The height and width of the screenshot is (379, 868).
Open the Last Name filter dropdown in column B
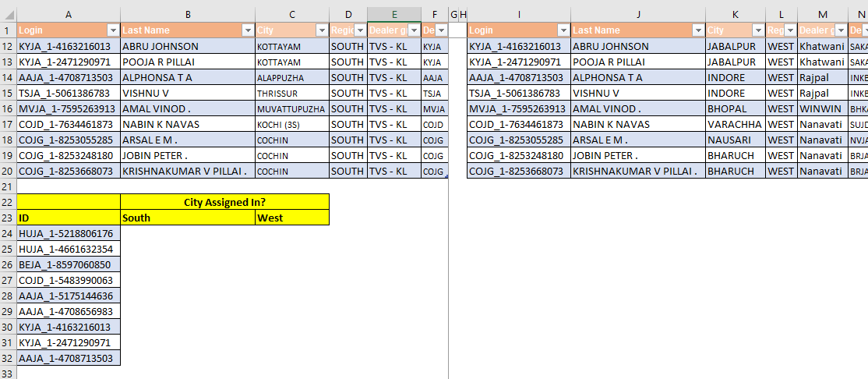[249, 30]
